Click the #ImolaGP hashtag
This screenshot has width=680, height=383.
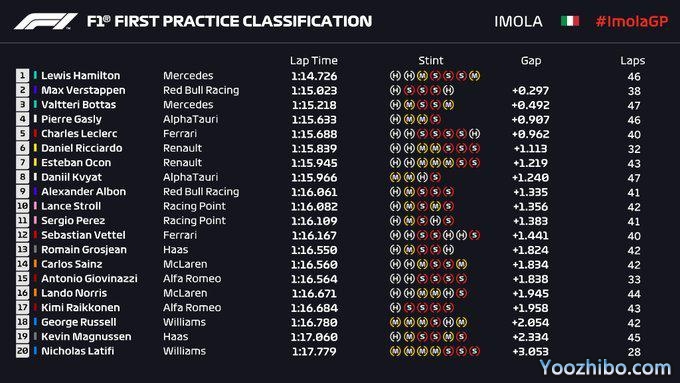632,21
